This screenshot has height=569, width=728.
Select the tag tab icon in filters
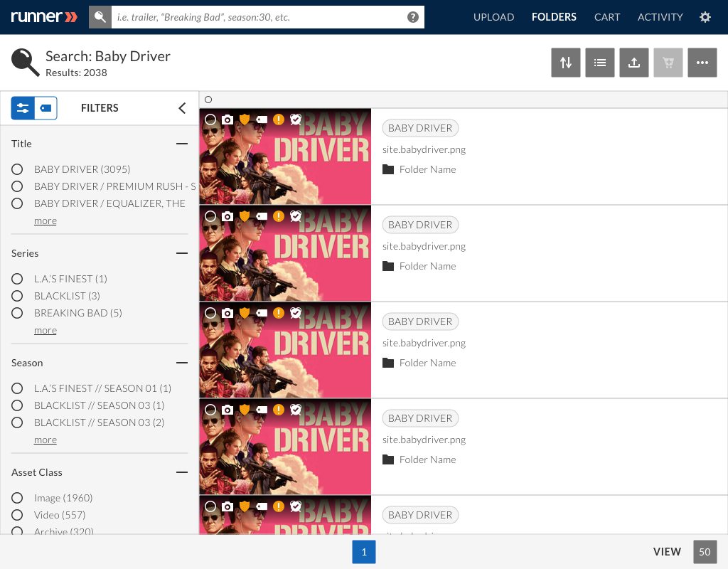click(x=46, y=108)
